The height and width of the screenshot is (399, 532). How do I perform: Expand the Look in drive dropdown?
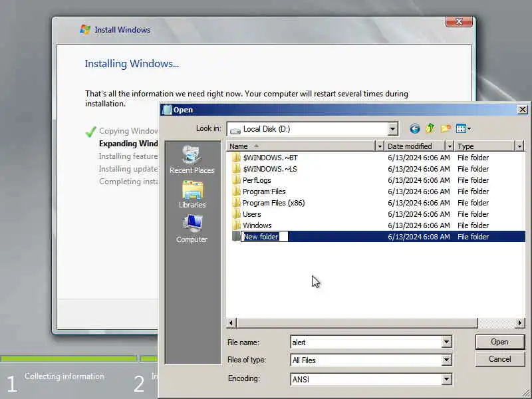coord(392,129)
